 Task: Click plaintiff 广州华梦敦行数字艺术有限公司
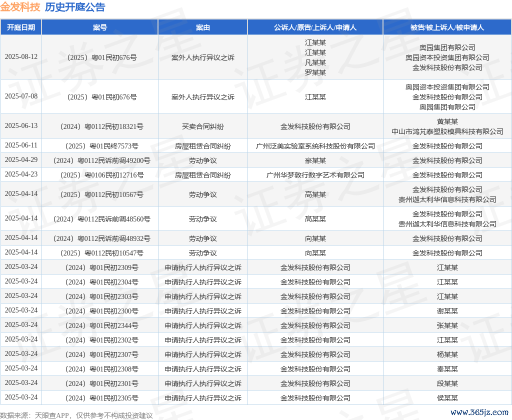(315, 175)
